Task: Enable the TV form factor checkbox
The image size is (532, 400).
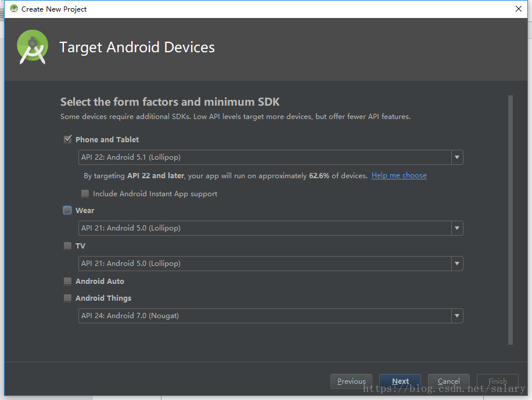Action: tap(67, 246)
